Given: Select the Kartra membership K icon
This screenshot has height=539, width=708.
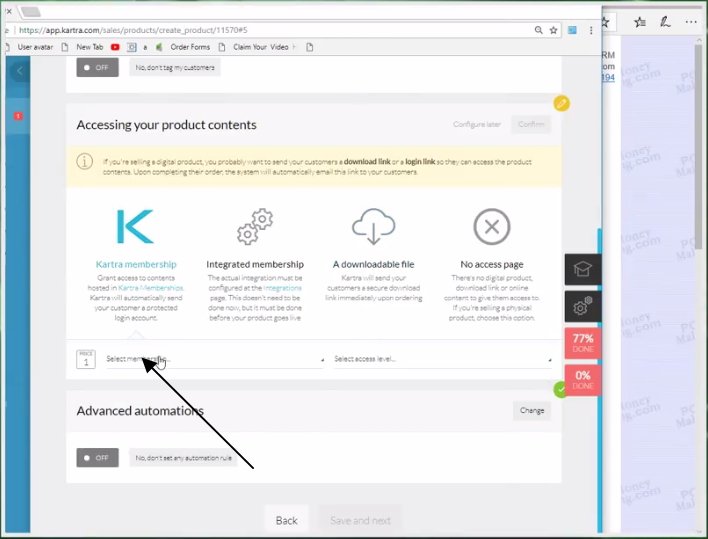Looking at the screenshot, I should pyautogui.click(x=135, y=226).
